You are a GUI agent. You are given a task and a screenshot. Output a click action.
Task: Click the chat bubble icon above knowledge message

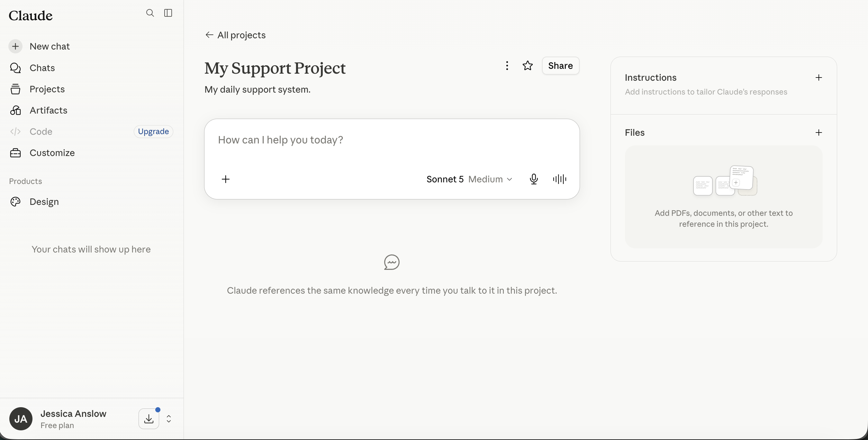392,262
